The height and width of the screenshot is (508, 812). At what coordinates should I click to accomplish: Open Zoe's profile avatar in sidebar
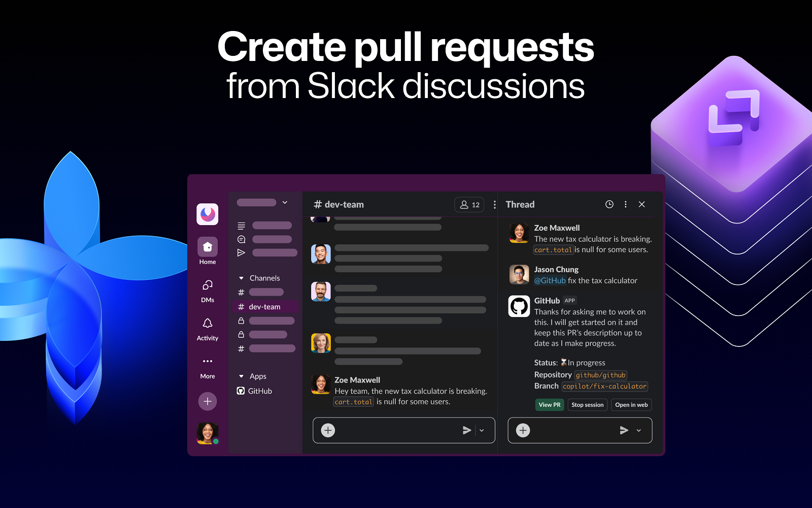(208, 433)
